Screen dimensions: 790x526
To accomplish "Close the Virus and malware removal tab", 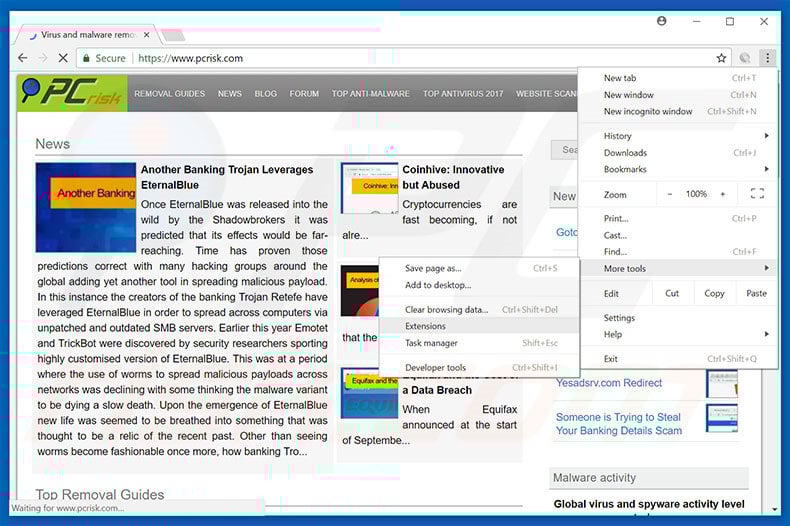I will [x=146, y=35].
